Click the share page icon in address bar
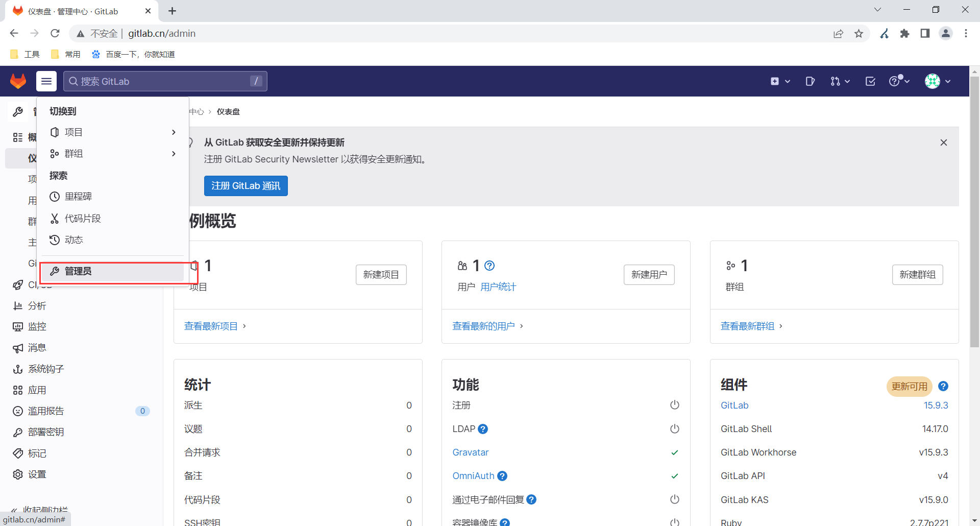 pyautogui.click(x=838, y=34)
